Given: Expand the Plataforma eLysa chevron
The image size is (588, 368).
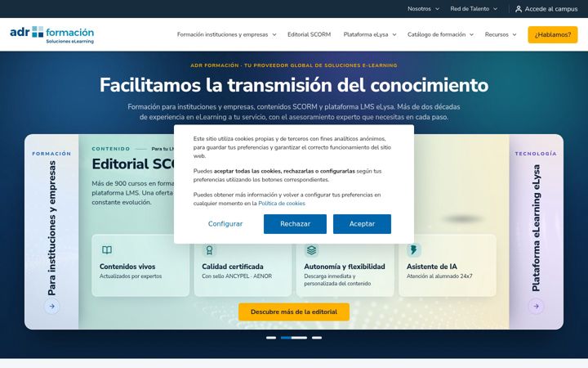Looking at the screenshot, I should click(394, 34).
